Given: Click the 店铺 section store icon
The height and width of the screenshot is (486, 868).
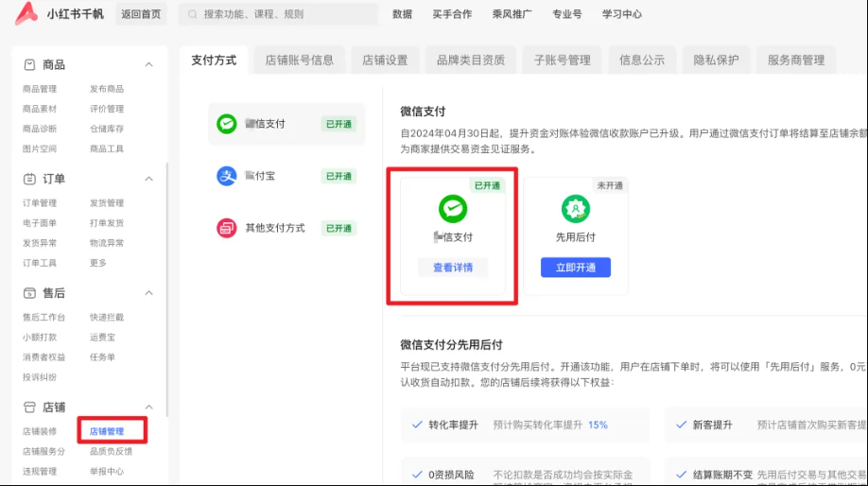Looking at the screenshot, I should tap(29, 408).
